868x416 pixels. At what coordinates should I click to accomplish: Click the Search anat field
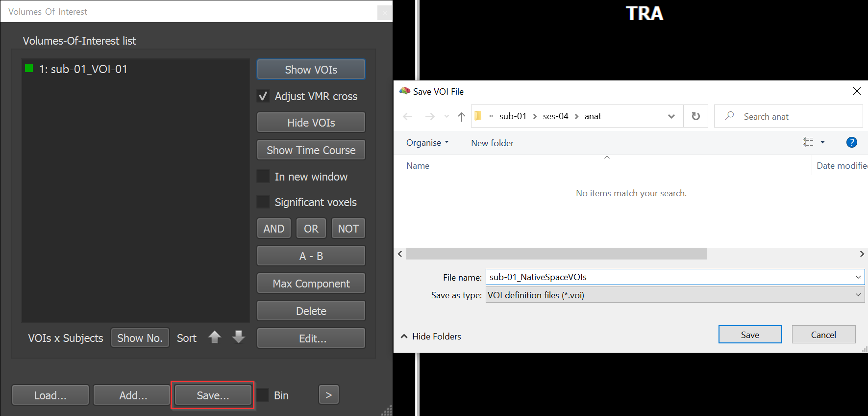pyautogui.click(x=788, y=116)
